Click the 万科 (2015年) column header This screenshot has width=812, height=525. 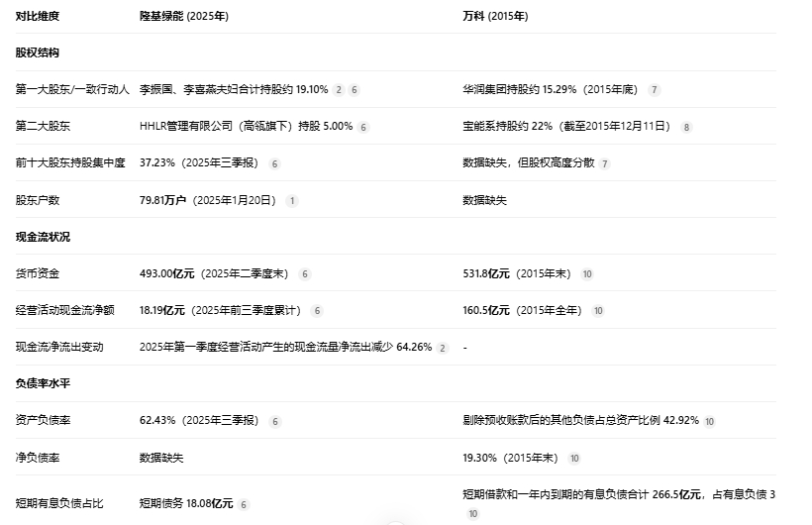(x=495, y=16)
